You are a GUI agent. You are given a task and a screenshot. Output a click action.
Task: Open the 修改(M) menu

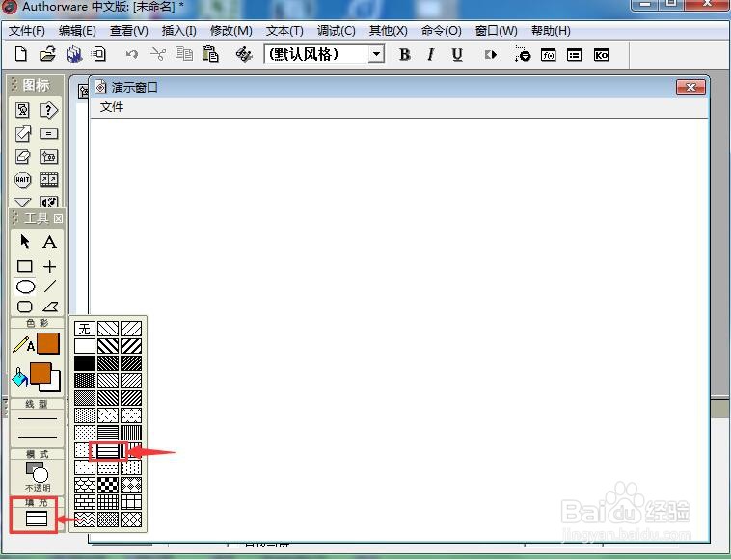click(x=231, y=31)
